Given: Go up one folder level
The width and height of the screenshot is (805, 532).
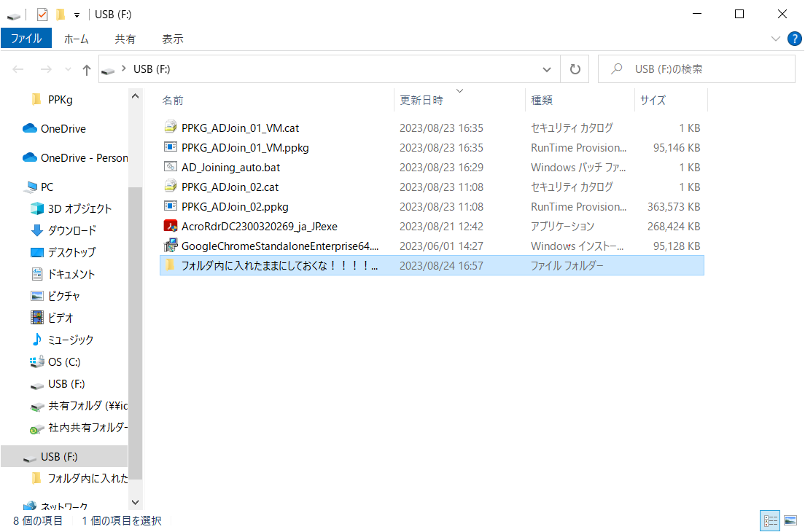Looking at the screenshot, I should click(86, 70).
